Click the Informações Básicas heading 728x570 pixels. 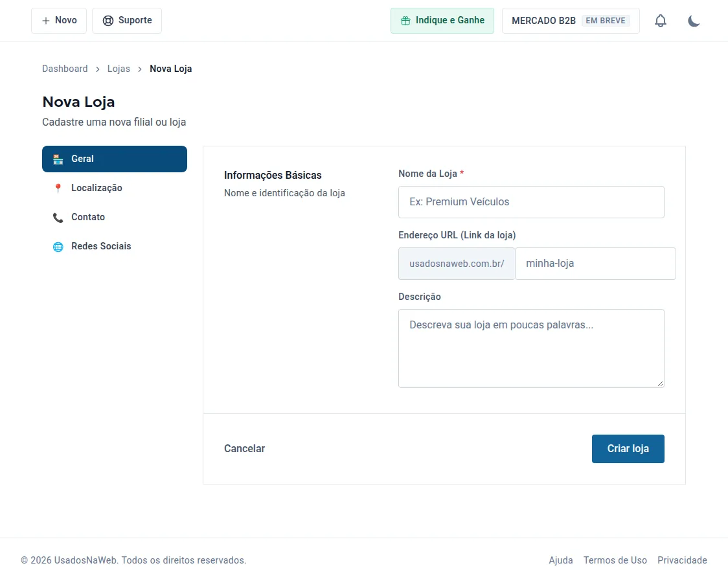pyautogui.click(x=273, y=176)
